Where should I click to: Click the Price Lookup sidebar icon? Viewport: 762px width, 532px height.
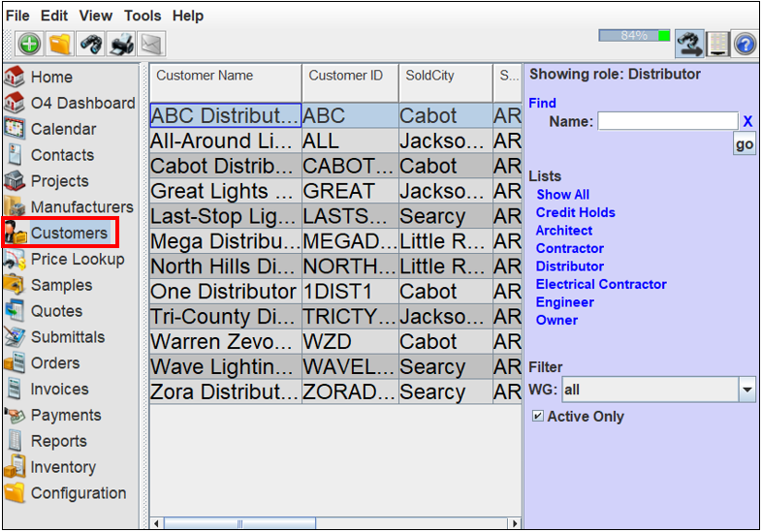click(15, 259)
